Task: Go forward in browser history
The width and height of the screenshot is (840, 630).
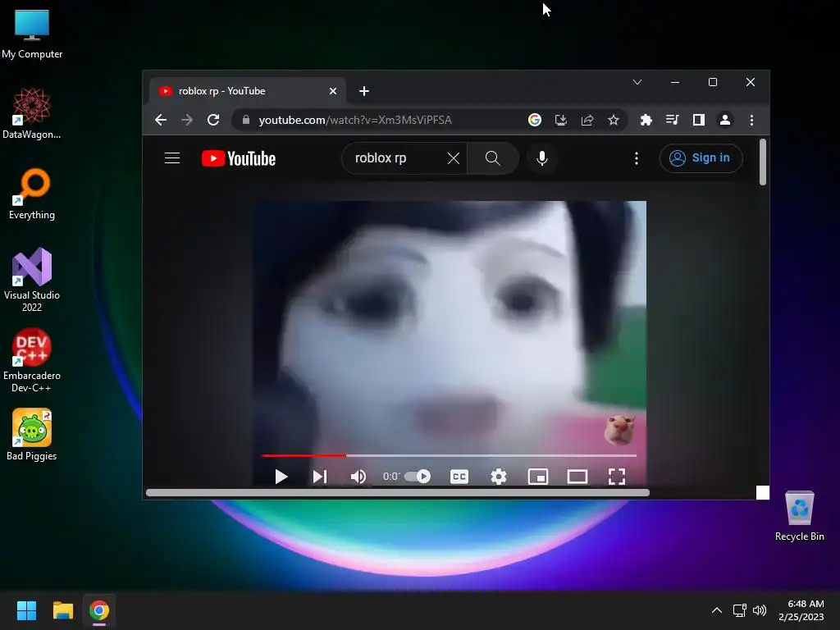Action: click(187, 120)
